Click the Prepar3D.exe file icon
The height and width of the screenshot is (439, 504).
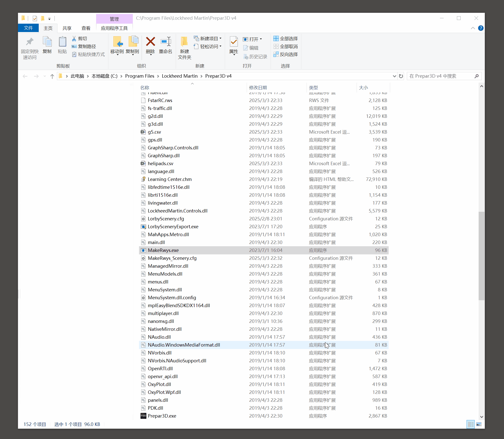point(143,416)
